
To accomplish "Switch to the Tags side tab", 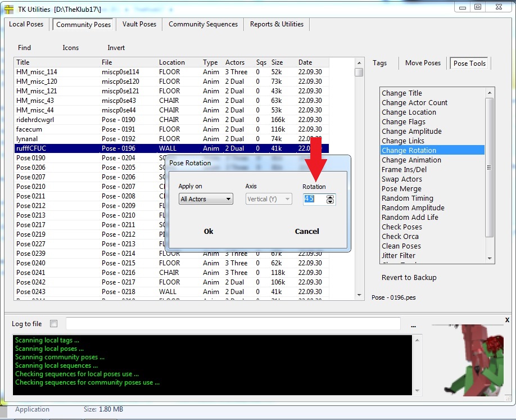I will tap(379, 63).
